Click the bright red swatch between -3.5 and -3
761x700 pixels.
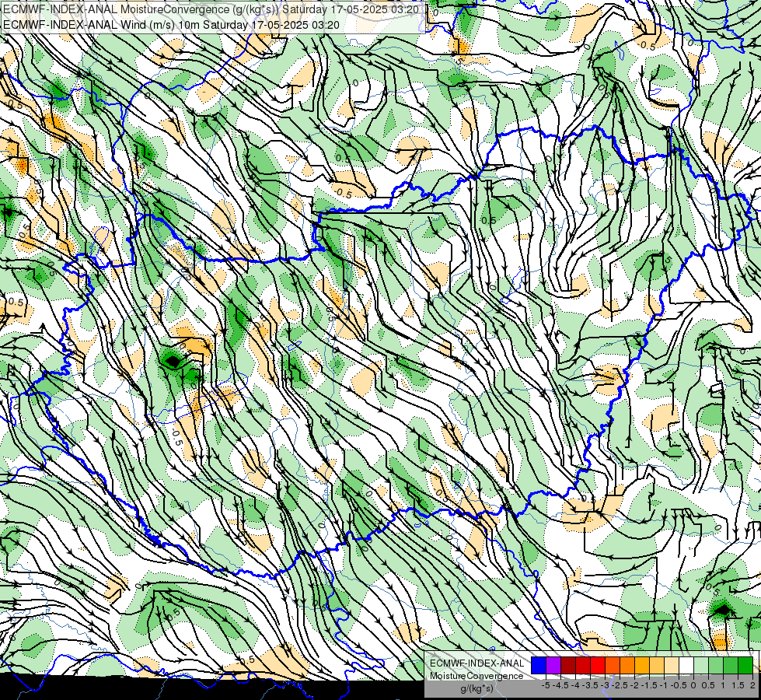coord(598,665)
